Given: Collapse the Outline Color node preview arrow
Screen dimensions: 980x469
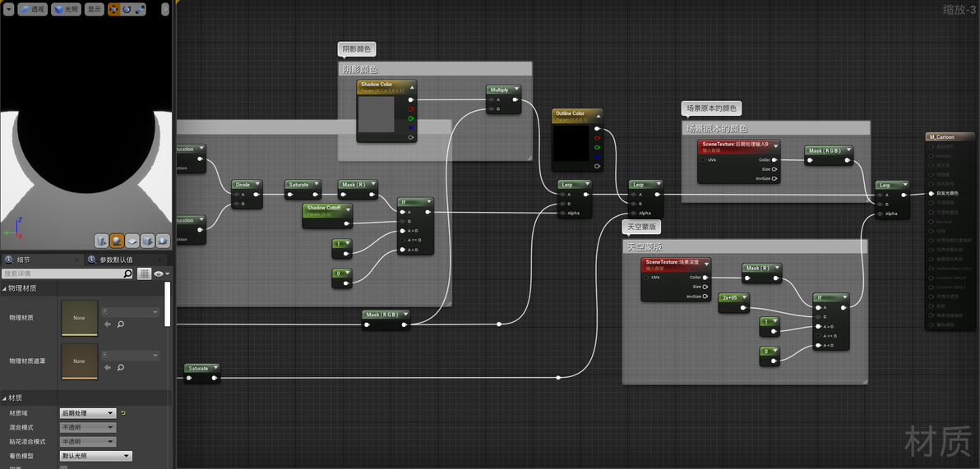Looking at the screenshot, I should point(599,116).
